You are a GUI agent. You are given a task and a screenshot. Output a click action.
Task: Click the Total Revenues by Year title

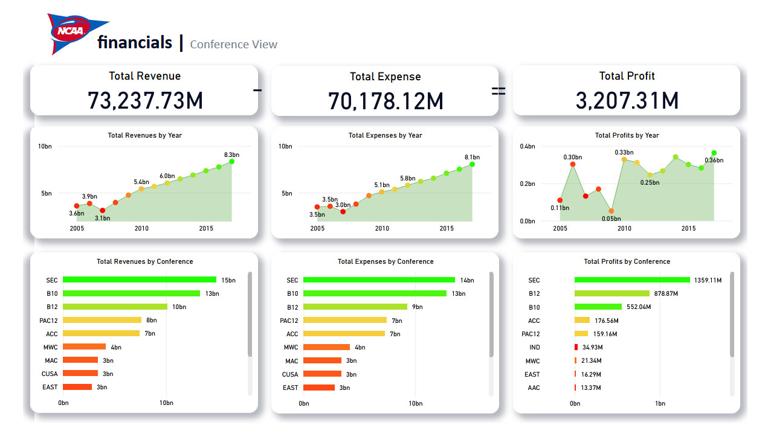(144, 135)
